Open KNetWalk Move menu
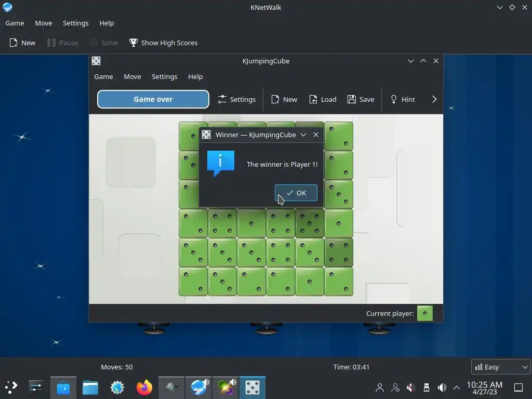Viewport: 532px width, 399px height. [44, 23]
